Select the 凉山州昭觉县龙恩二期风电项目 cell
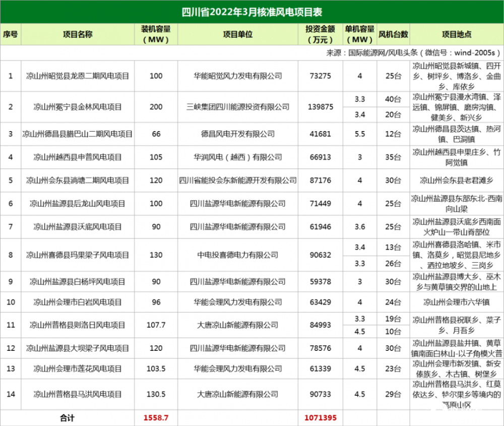 pyautogui.click(x=77, y=76)
